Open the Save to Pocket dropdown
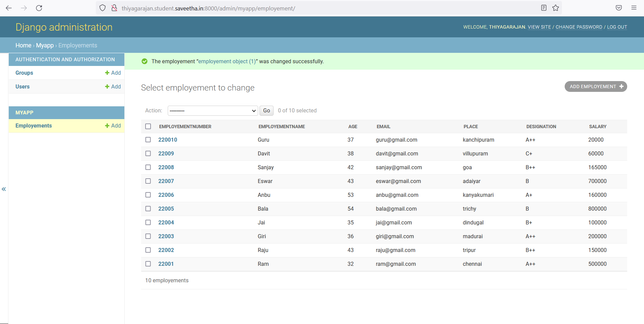 pyautogui.click(x=618, y=8)
